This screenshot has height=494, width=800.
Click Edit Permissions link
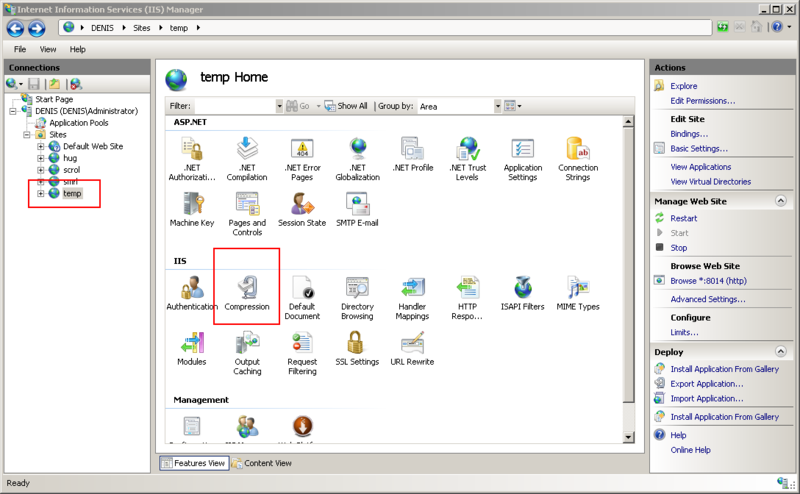click(703, 101)
